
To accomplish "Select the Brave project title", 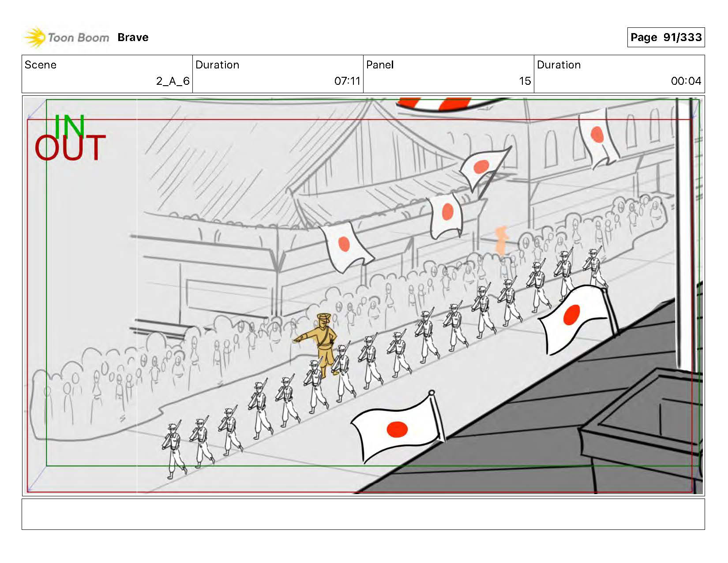I will click(133, 38).
